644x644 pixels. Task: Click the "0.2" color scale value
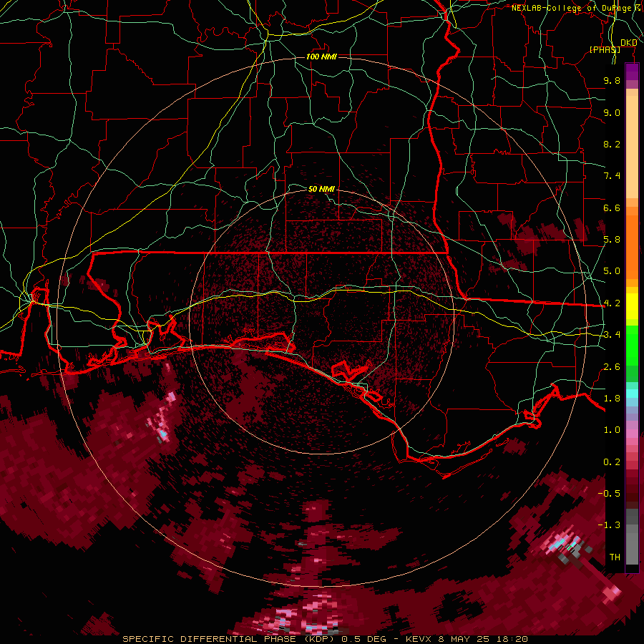pos(612,462)
